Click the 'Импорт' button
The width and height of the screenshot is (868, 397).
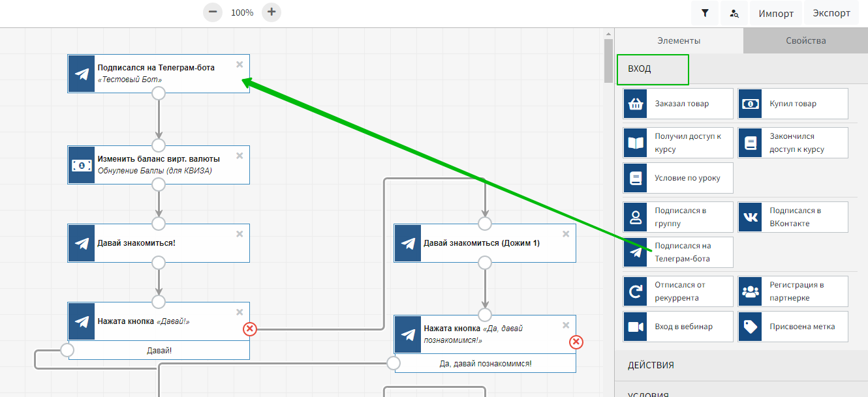pos(776,13)
